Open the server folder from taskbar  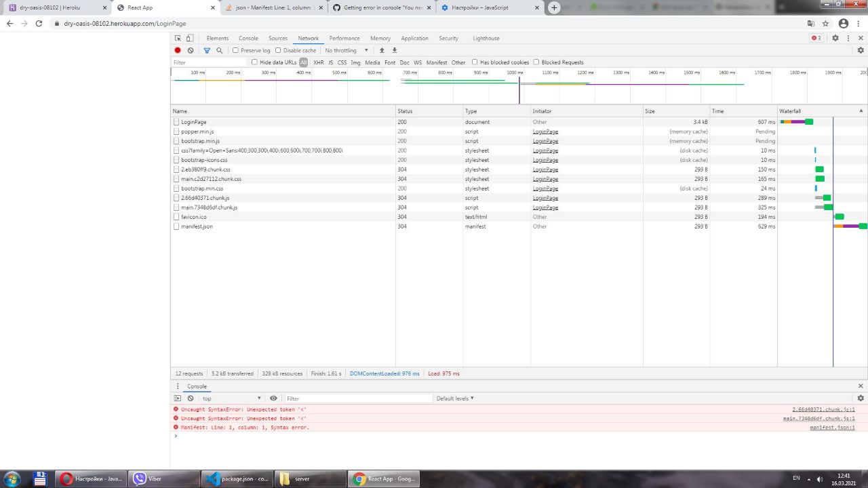tap(310, 479)
